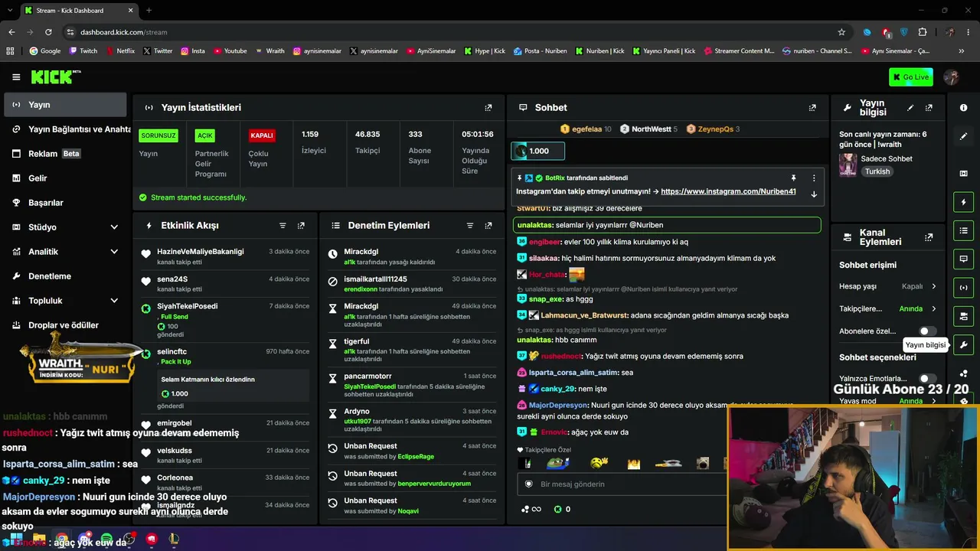Open options for the pinned BotRix message
980x551 pixels.
click(x=814, y=178)
